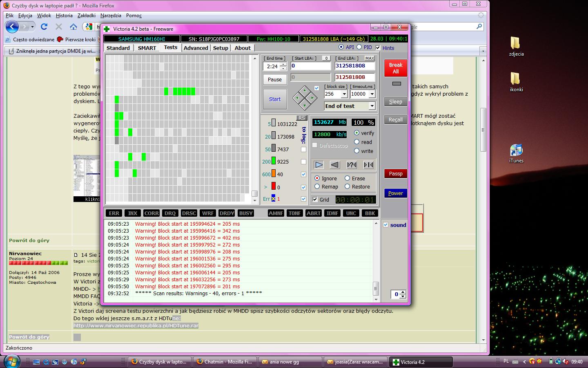Click the left arrow on the diamond navigator
This screenshot has height=368, width=588.
click(297, 98)
